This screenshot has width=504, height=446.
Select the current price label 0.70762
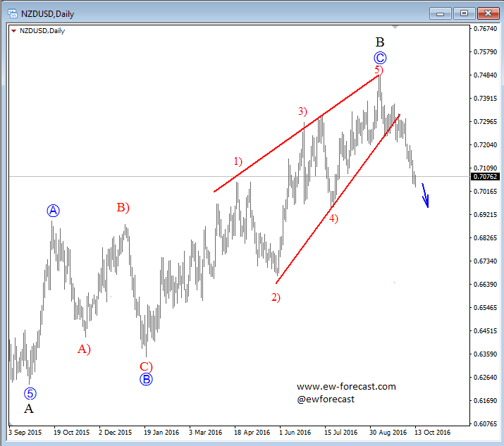click(x=485, y=177)
